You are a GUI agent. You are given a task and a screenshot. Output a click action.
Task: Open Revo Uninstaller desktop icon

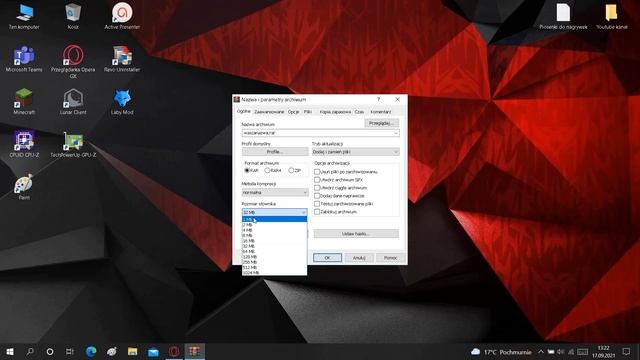pyautogui.click(x=122, y=59)
